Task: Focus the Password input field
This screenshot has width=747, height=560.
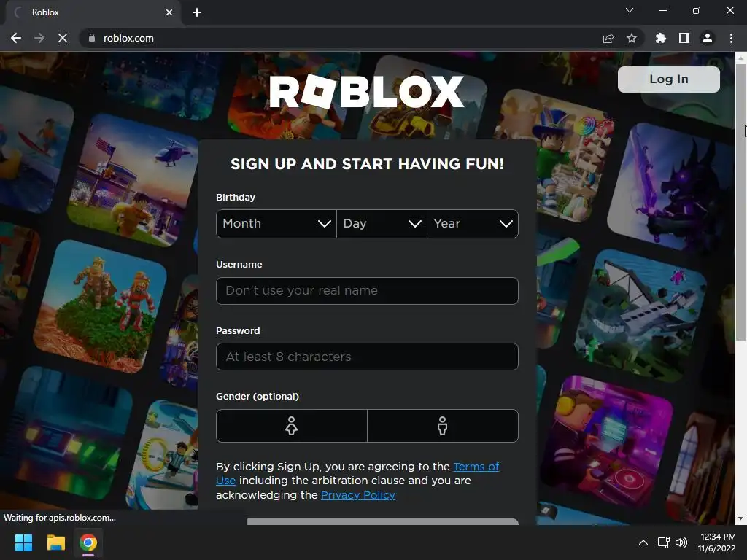Action: click(367, 357)
